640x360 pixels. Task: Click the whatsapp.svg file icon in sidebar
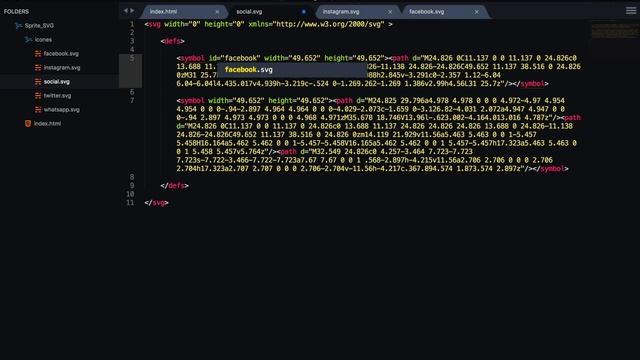38,110
